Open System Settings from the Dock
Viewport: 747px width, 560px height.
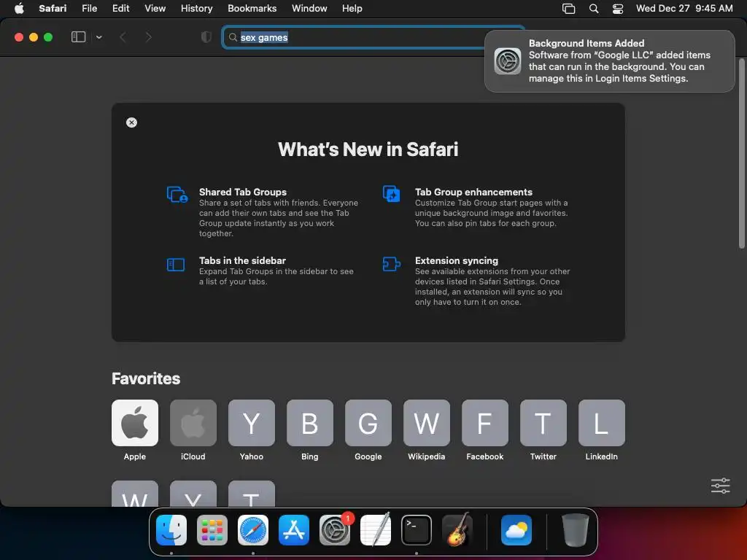tap(335, 530)
